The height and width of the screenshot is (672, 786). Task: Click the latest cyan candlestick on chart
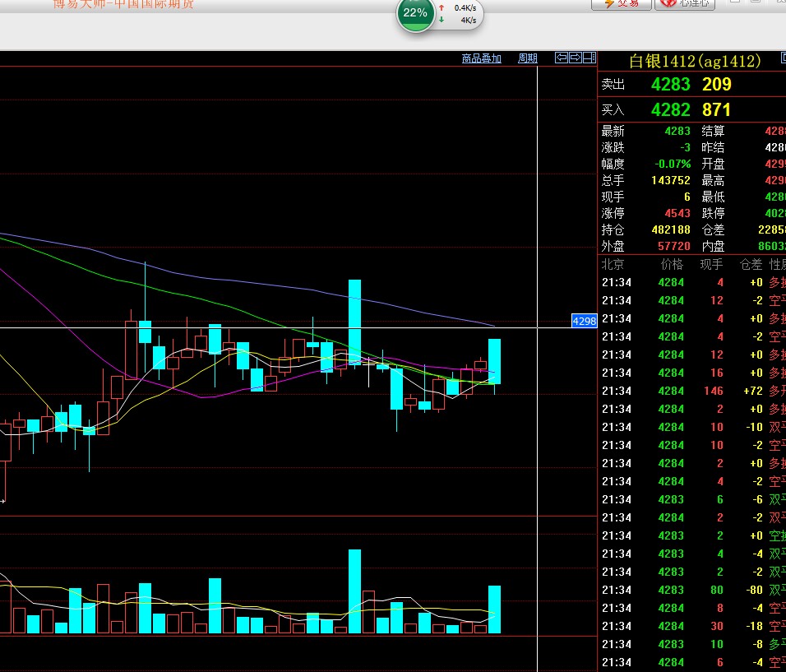coord(495,361)
